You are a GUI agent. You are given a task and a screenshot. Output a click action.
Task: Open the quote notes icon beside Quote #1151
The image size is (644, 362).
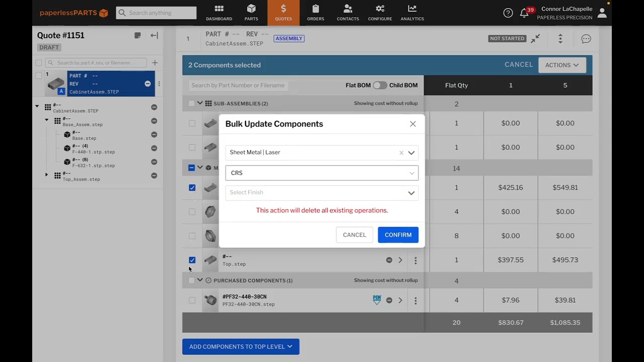click(x=137, y=35)
